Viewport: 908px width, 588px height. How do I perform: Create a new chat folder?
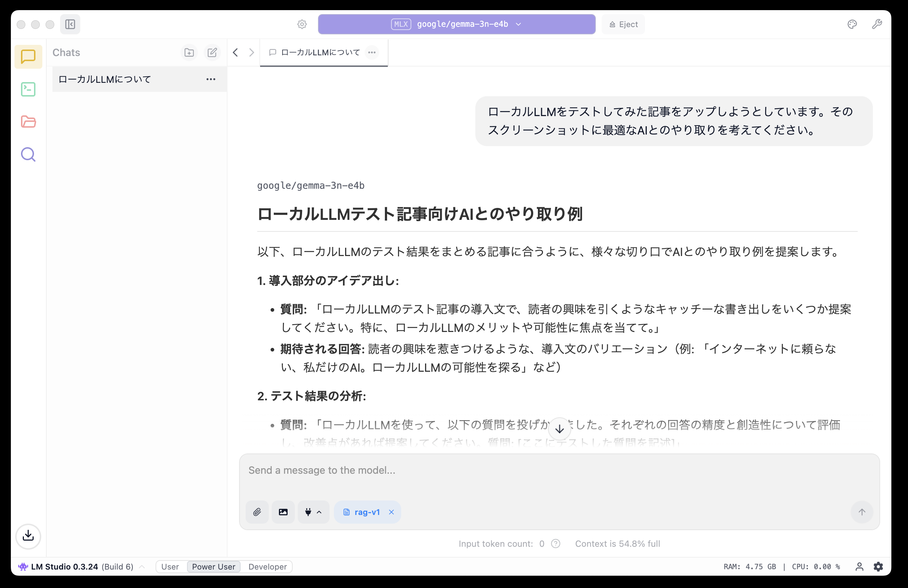click(189, 53)
